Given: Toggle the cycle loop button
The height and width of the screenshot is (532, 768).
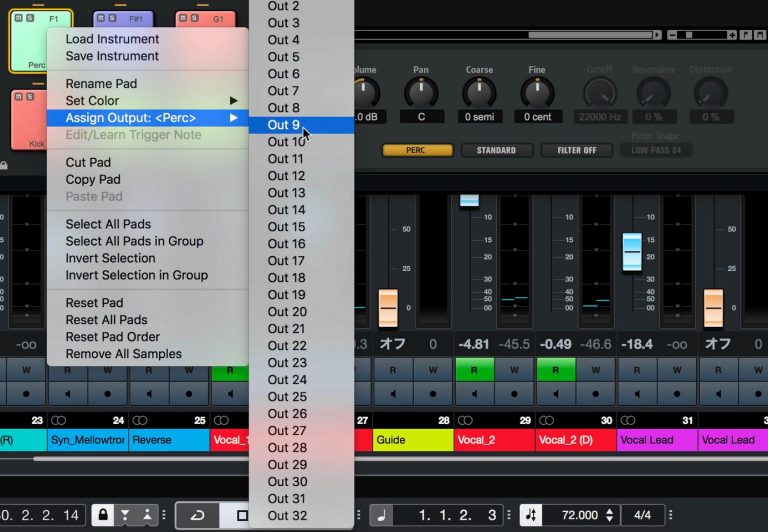Looking at the screenshot, I should pyautogui.click(x=197, y=515).
